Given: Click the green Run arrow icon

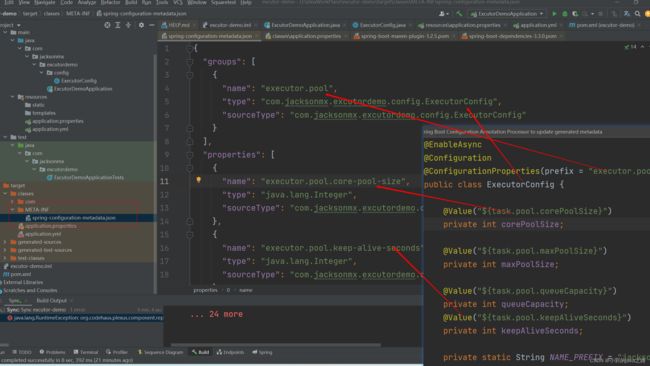Looking at the screenshot, I should (554, 14).
